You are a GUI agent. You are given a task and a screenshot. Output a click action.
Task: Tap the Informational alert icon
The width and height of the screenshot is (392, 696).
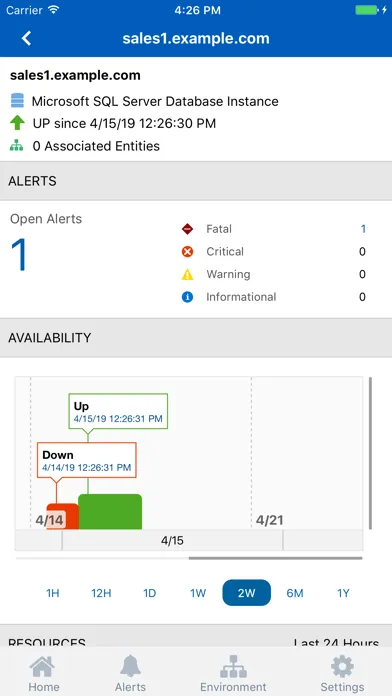(x=187, y=297)
